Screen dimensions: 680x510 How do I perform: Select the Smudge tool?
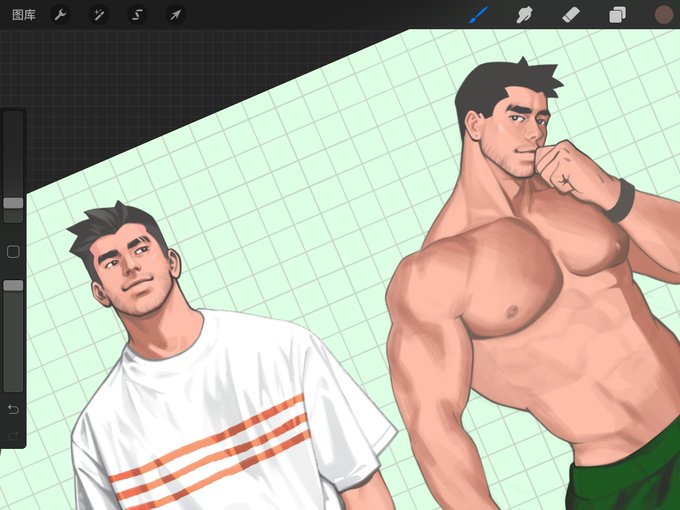(524, 15)
